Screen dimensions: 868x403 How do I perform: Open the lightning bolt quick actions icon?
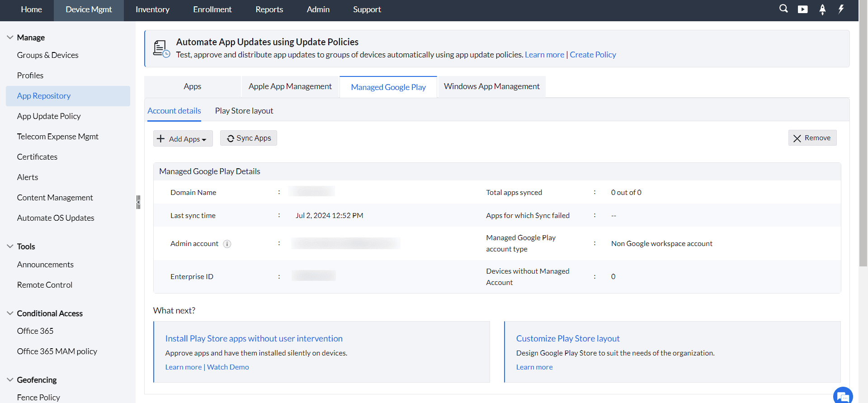(x=841, y=9)
